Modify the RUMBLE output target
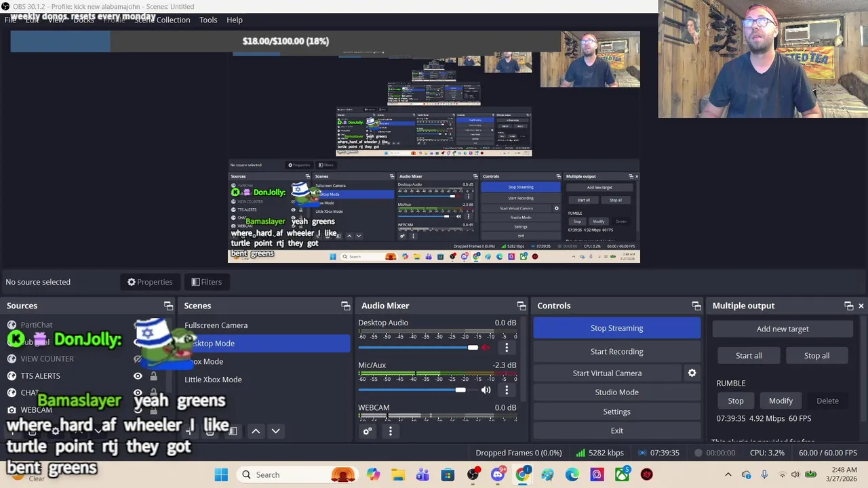Screen dimensions: 868x488 [781, 401]
